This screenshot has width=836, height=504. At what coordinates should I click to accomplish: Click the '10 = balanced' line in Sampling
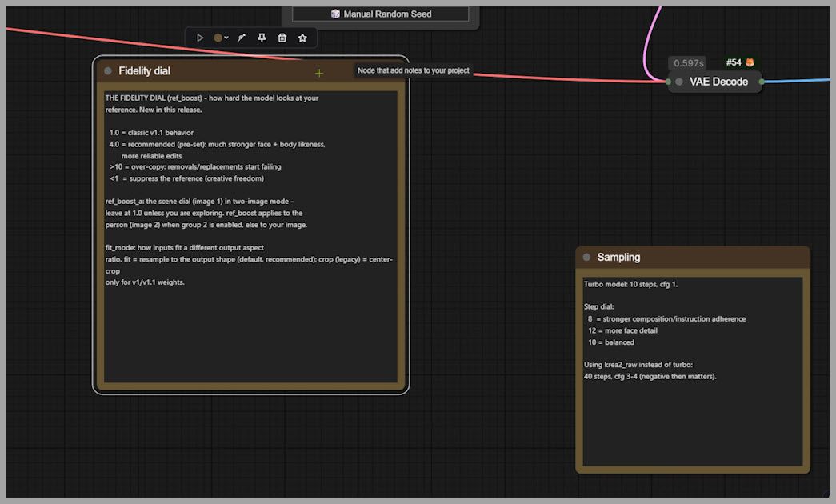tap(611, 342)
